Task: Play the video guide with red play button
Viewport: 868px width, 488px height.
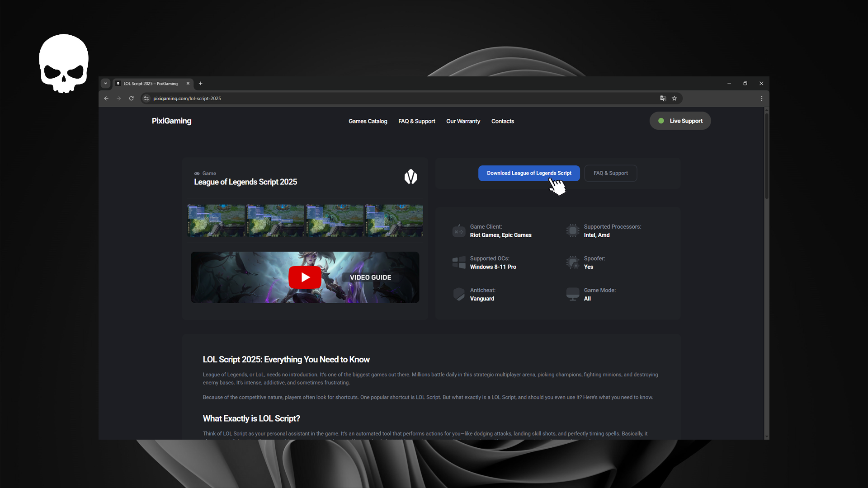Action: point(305,277)
